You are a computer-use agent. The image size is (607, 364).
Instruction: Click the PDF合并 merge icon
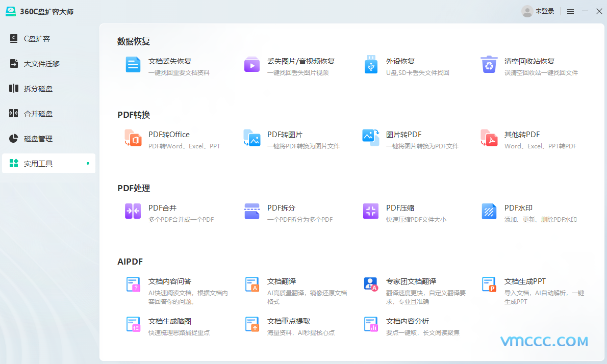(133, 211)
